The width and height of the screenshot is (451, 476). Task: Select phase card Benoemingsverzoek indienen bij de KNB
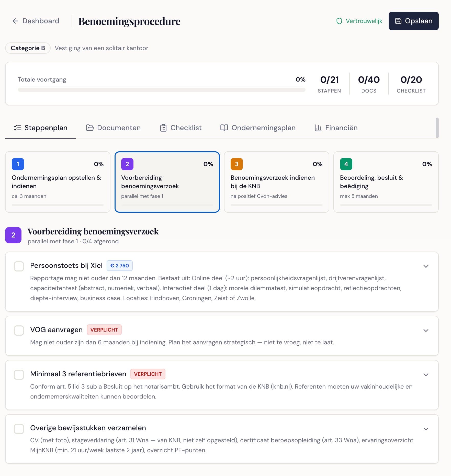pyautogui.click(x=277, y=182)
